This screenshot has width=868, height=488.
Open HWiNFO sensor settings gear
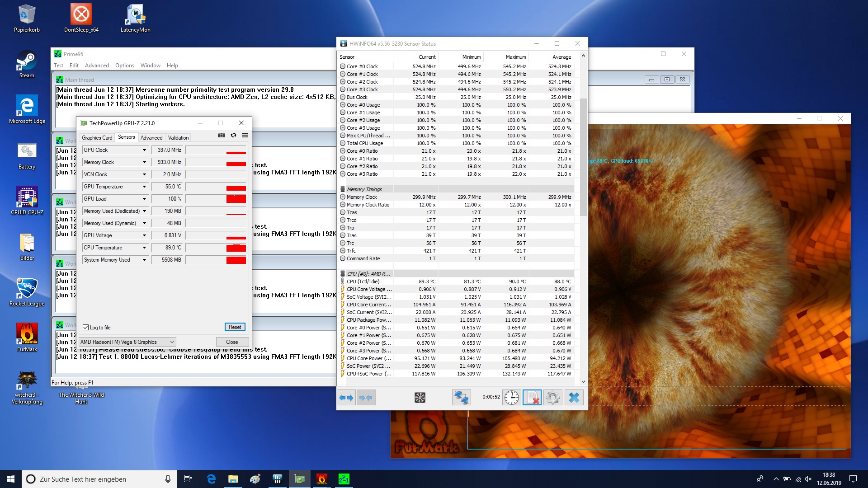(x=552, y=398)
